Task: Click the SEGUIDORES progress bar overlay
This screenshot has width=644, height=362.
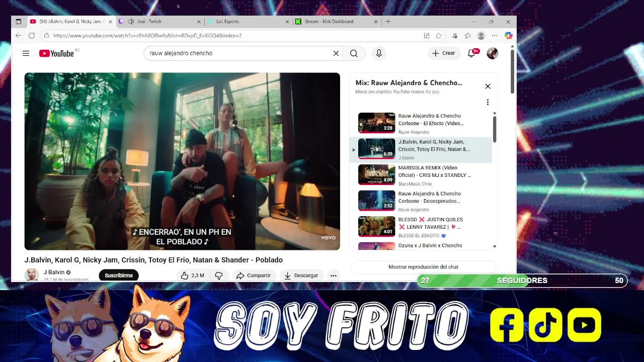Action: (x=522, y=281)
